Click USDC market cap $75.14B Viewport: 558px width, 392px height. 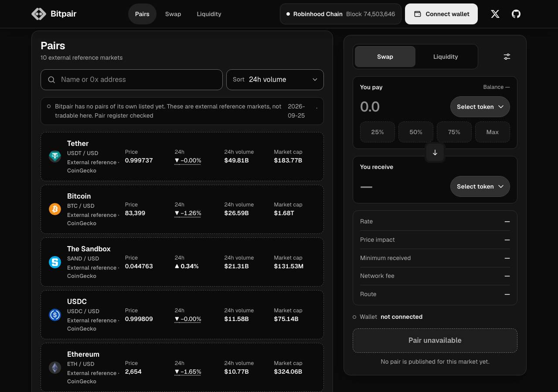click(x=286, y=319)
